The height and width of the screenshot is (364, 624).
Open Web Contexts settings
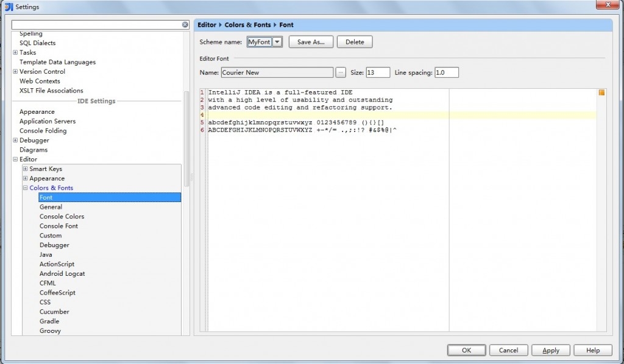tap(40, 81)
